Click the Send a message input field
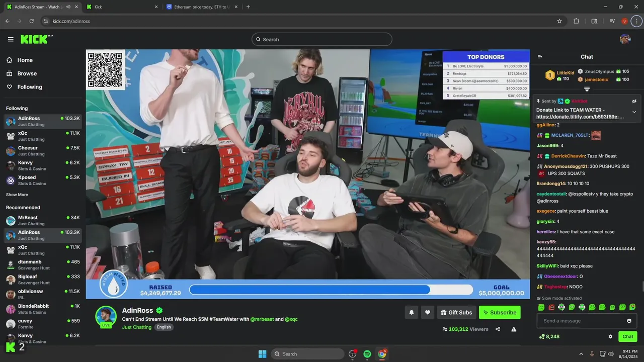Viewport: 644px width, 362px height. (587, 321)
